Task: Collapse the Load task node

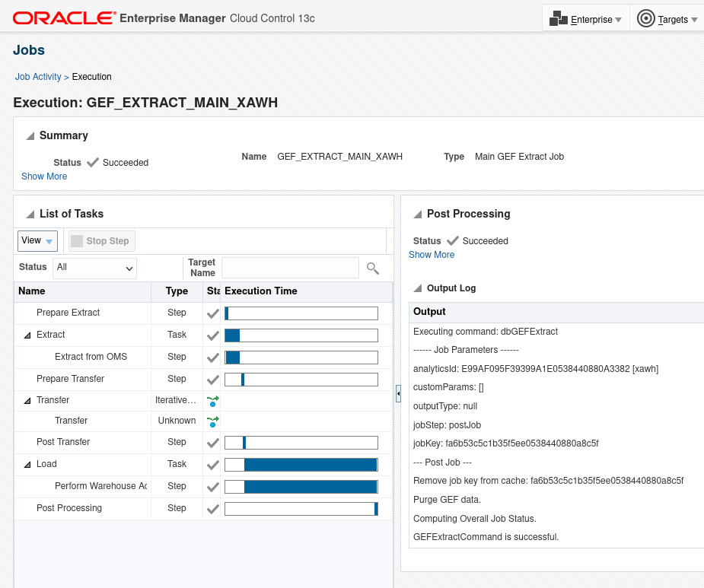Action: (x=27, y=465)
